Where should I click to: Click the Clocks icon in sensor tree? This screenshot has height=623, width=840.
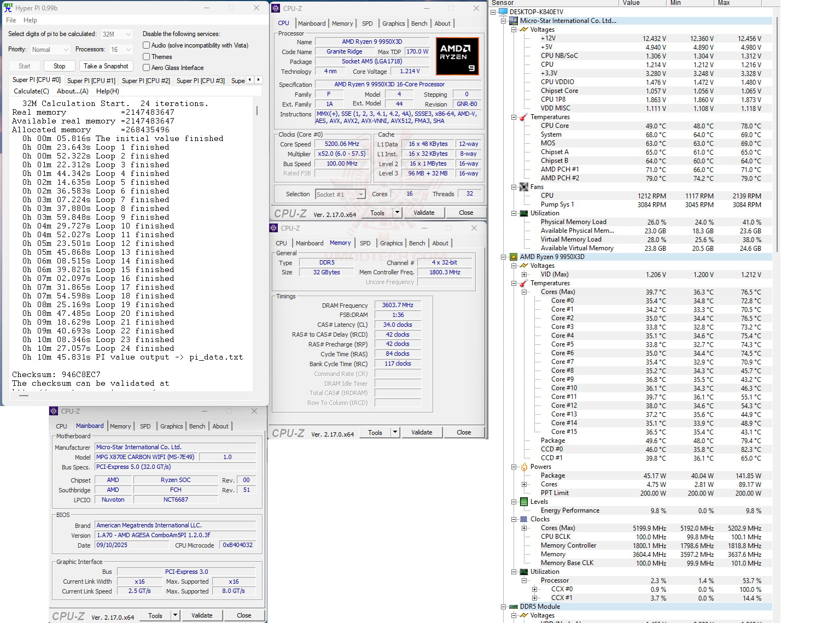[523, 519]
